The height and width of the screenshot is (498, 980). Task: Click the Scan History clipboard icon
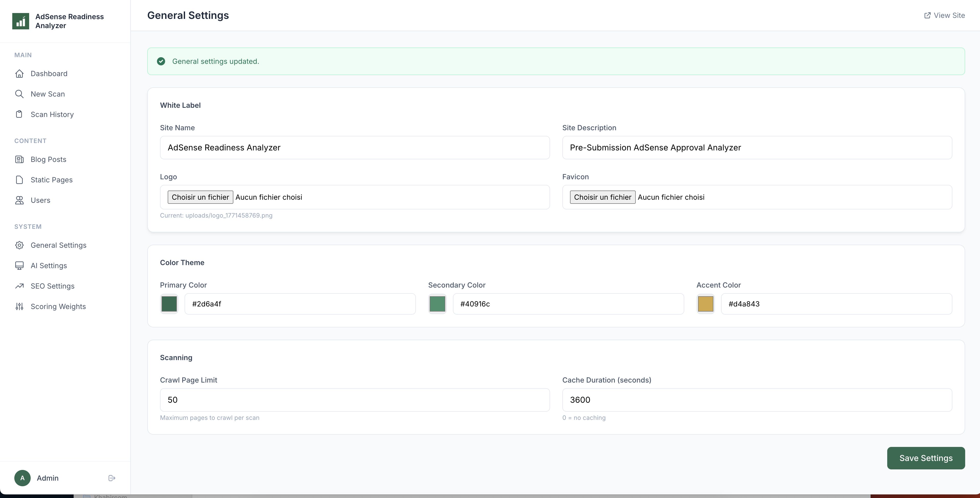coord(19,114)
